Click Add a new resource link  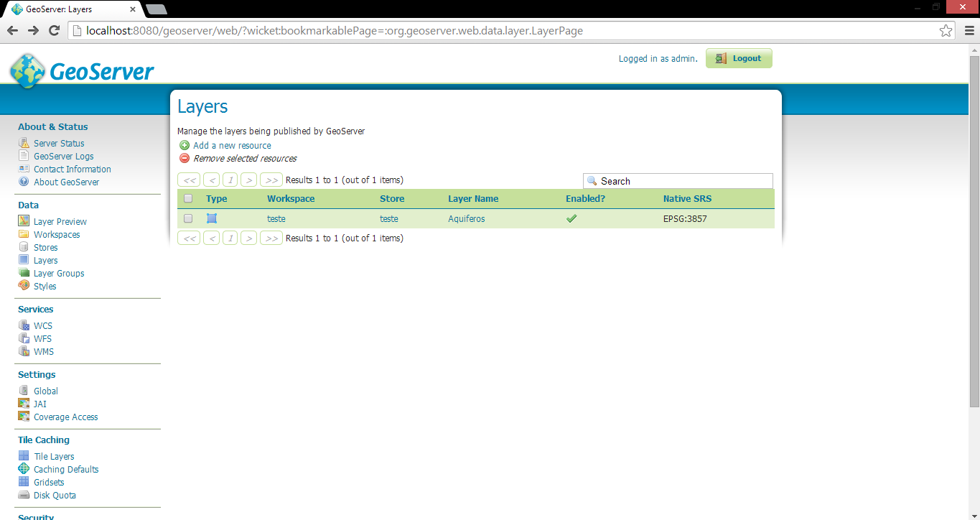[x=232, y=145]
